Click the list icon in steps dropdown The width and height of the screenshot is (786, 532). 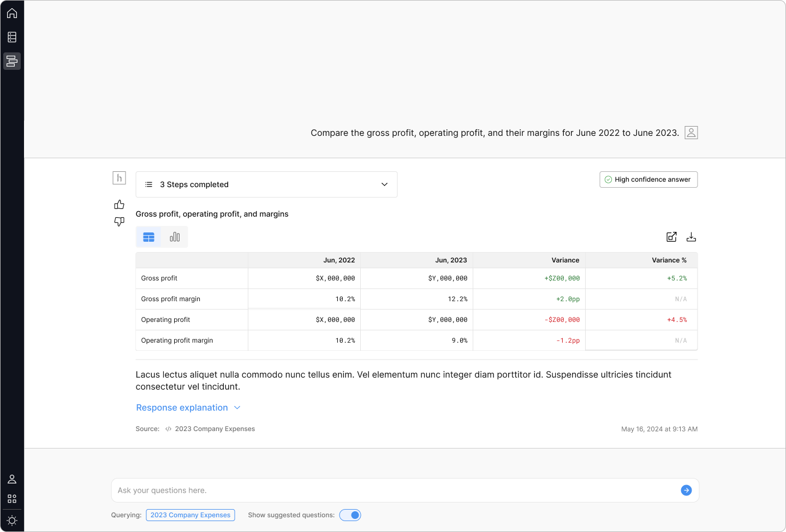(148, 184)
